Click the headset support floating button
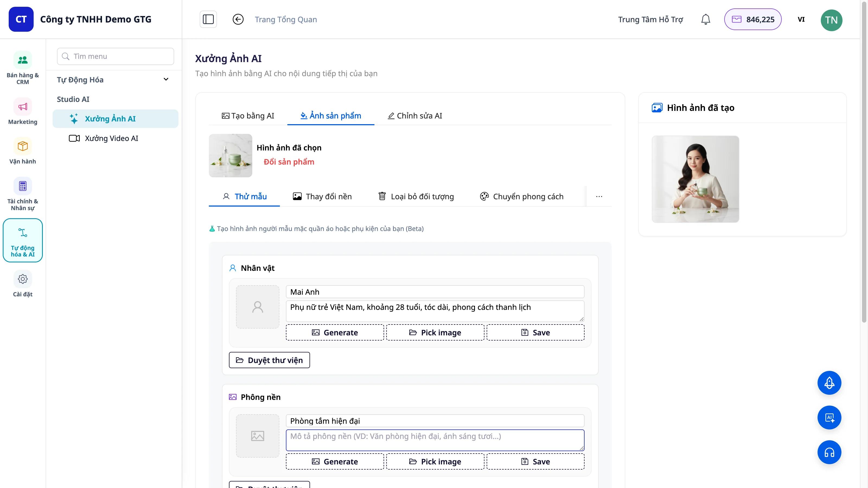 [x=829, y=452]
